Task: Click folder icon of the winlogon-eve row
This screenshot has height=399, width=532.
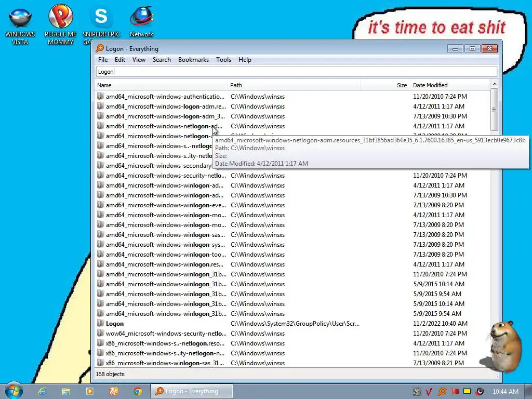Action: (x=100, y=205)
